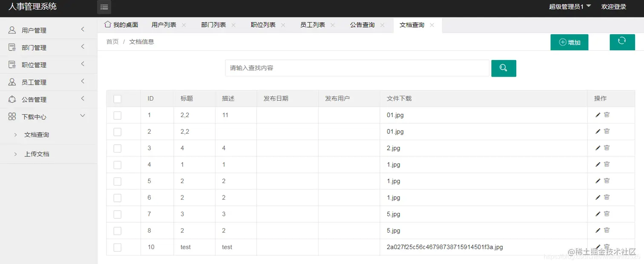The height and width of the screenshot is (264, 644).
Task: Expand 职位管理 menu via its chevron
Action: pyautogui.click(x=83, y=64)
